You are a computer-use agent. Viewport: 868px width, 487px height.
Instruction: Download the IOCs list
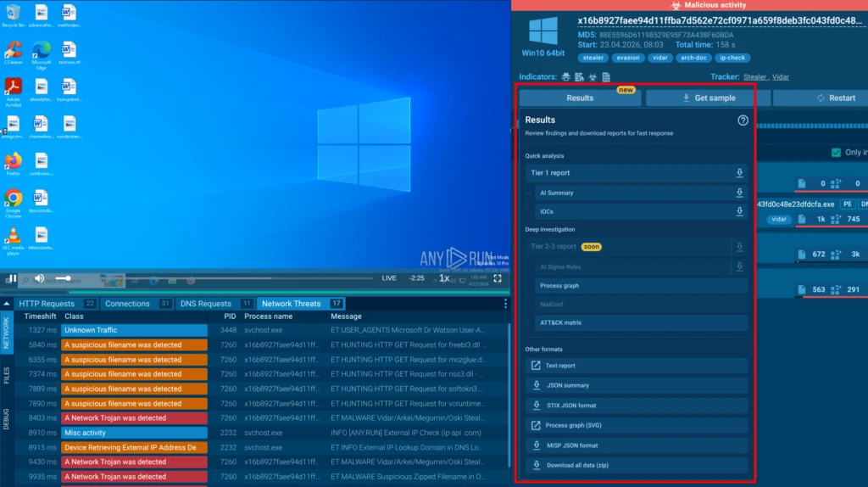click(x=739, y=211)
